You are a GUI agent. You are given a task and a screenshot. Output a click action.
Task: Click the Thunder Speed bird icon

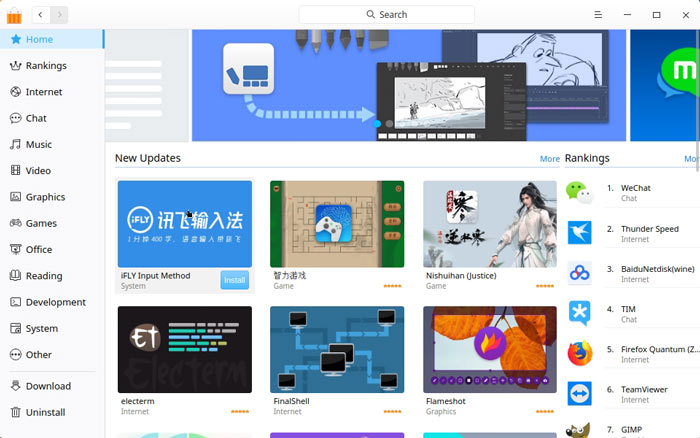pos(579,233)
